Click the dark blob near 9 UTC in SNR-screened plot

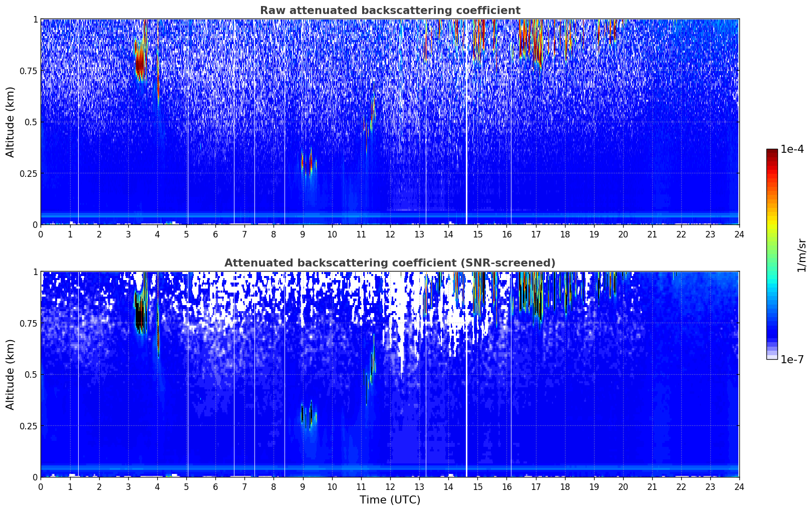pos(310,415)
